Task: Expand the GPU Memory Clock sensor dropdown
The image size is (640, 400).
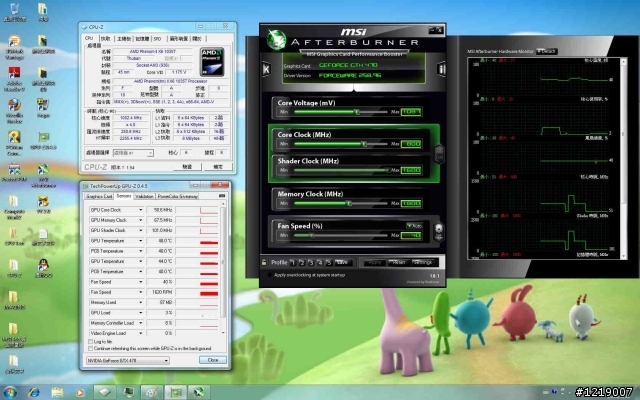Action: point(141,220)
